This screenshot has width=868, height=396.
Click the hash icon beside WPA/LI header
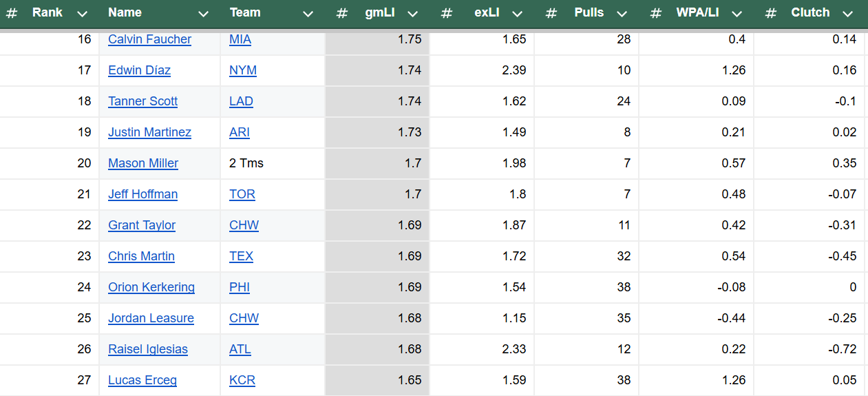click(656, 13)
